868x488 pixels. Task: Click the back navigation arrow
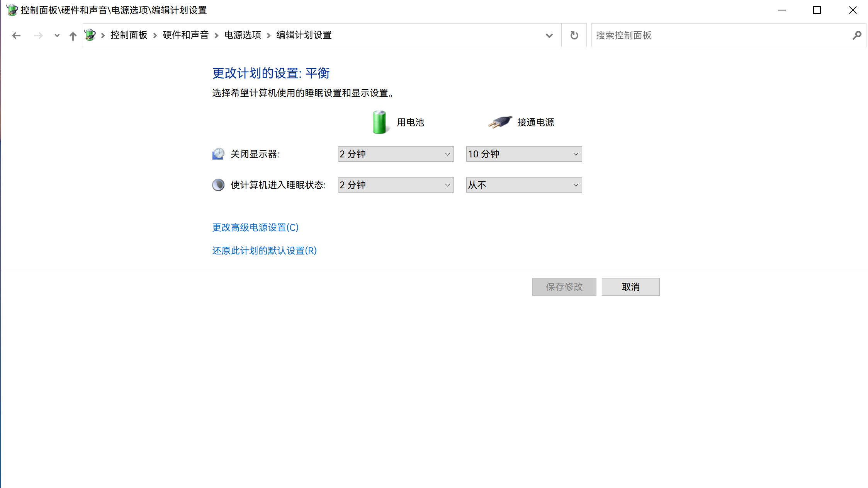(16, 35)
